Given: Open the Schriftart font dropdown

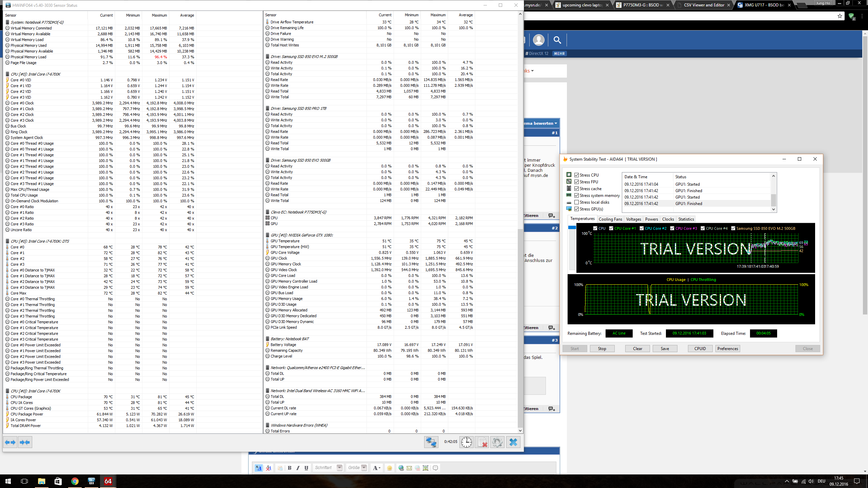Looking at the screenshot, I should pos(339,468).
